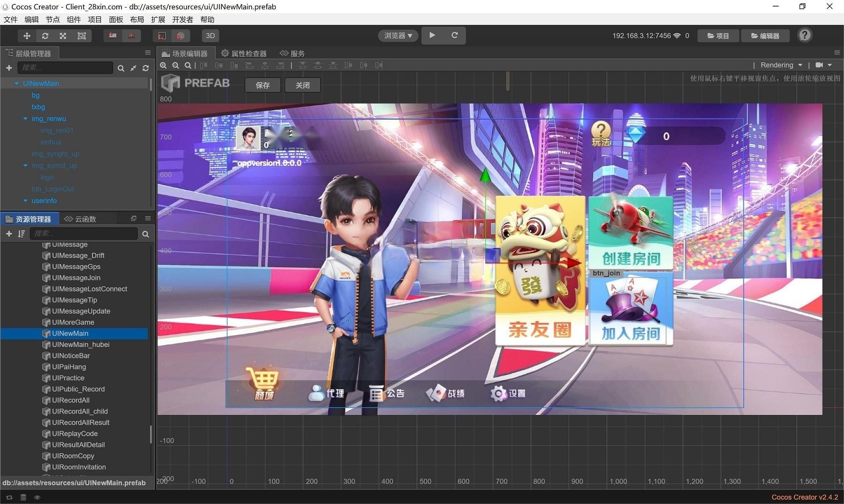Close prefab editing with 关闭
Viewport: 844px width, 504px height.
click(x=302, y=85)
